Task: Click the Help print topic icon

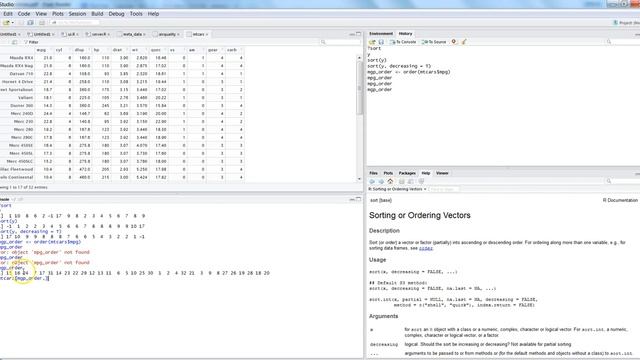Action: 402,181
